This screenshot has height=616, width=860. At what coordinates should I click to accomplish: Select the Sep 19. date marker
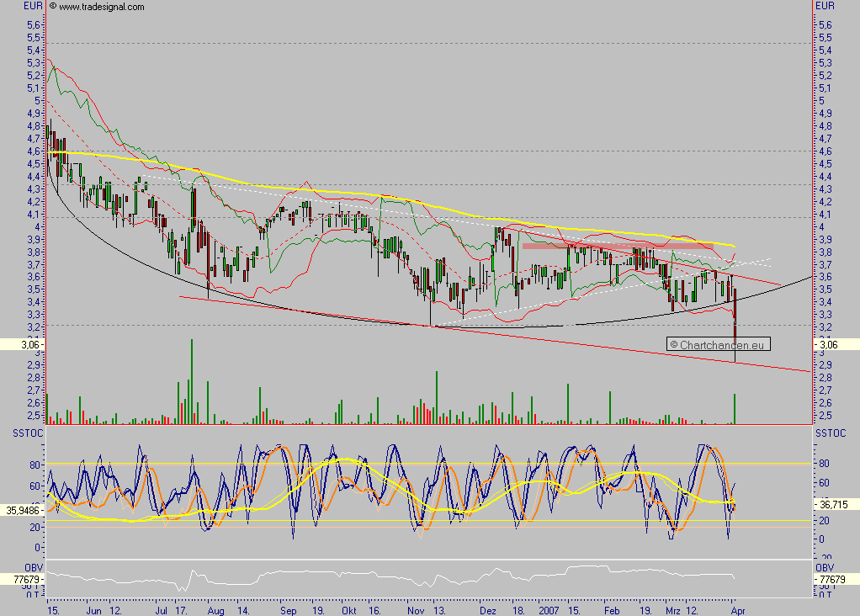[303, 608]
